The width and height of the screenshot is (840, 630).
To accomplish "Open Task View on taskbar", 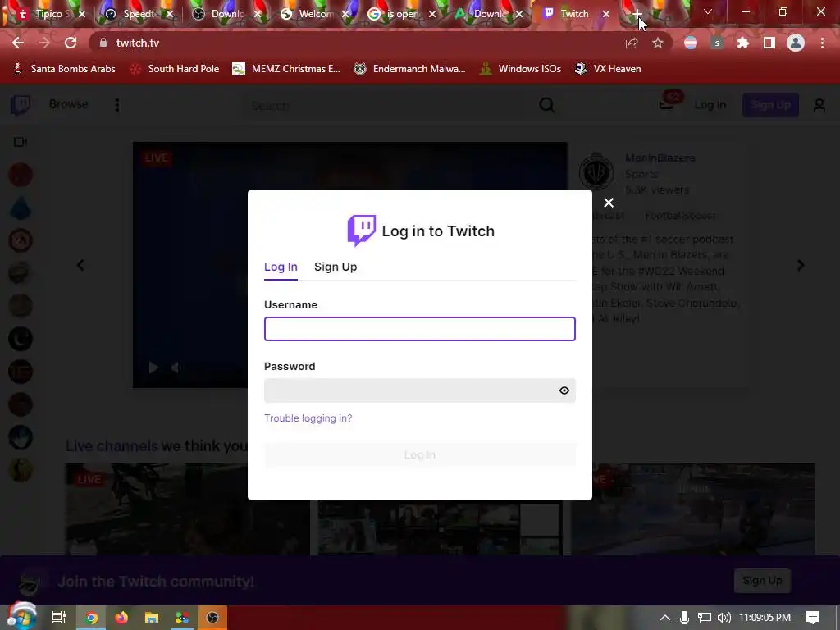I will pos(58,618).
